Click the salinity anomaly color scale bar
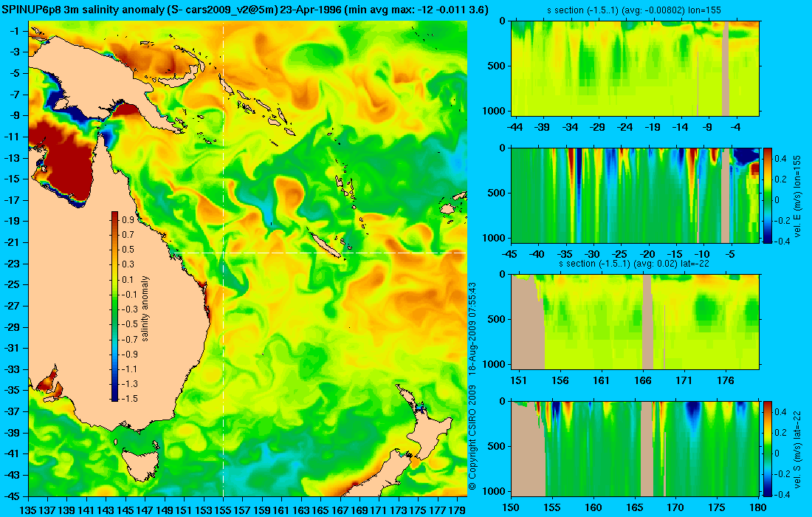The width and height of the screenshot is (812, 517). (x=114, y=307)
